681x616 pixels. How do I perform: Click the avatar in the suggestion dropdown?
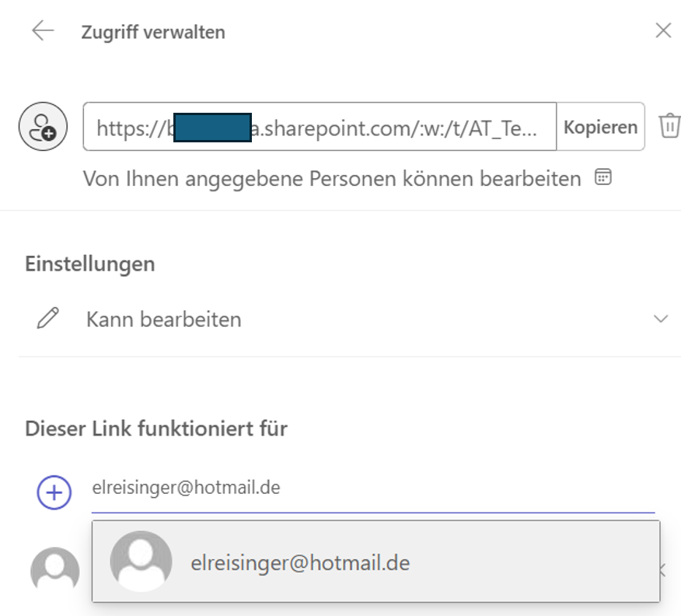coord(141,562)
